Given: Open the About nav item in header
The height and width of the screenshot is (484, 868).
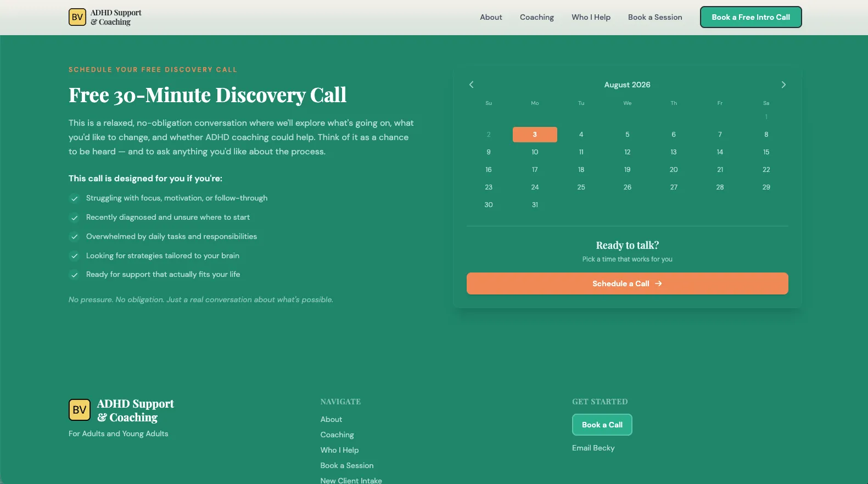Looking at the screenshot, I should coord(491,17).
